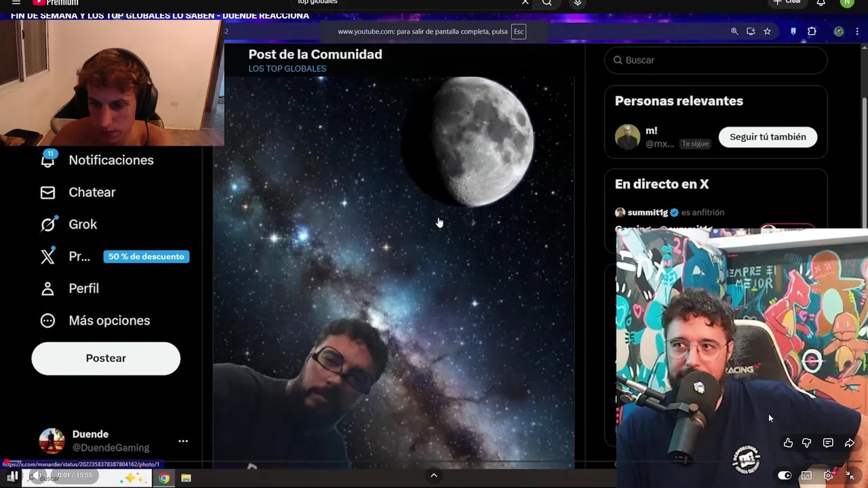Click the YouTube Premium logo
This screenshot has height=488, width=868.
[56, 3]
